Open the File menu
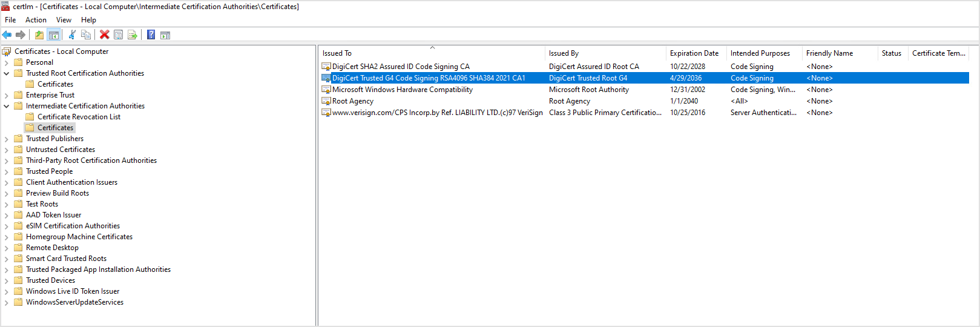This screenshot has width=980, height=327. point(10,20)
